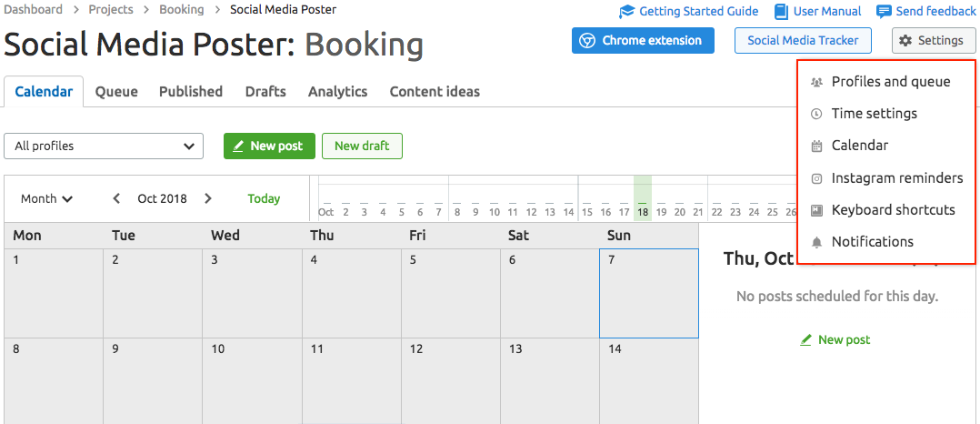980x424 pixels.
Task: Create a post with green New post button
Action: 269,146
